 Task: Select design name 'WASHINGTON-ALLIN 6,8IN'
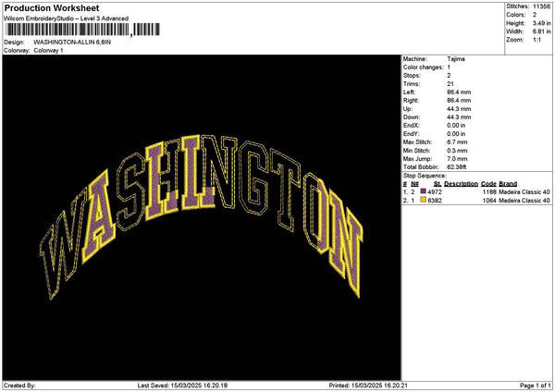(x=72, y=43)
